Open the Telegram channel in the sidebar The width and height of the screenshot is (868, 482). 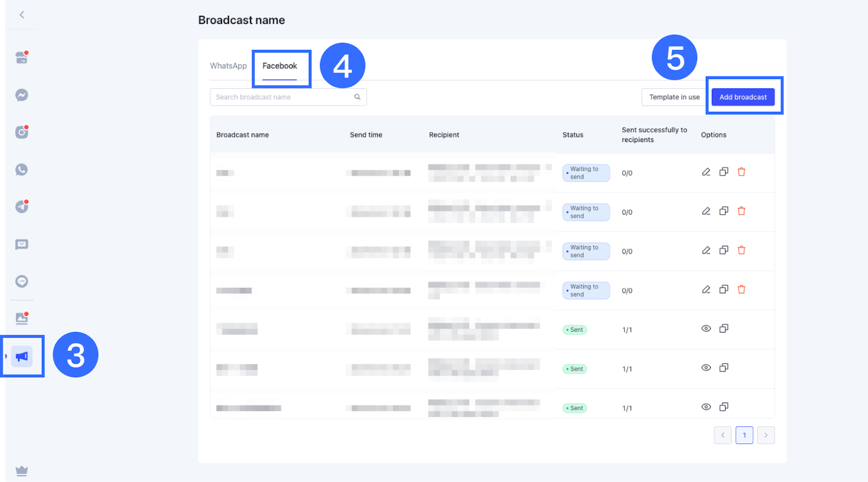(22, 207)
